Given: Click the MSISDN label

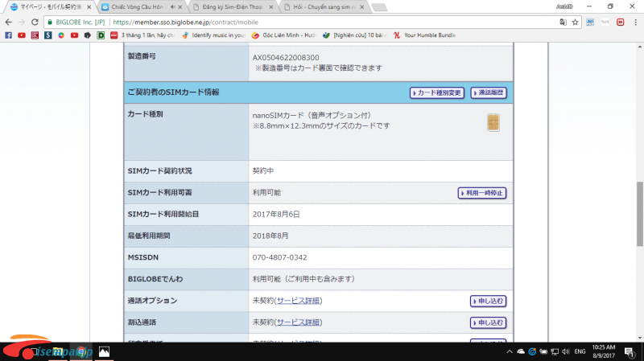Looking at the screenshot, I should click(x=143, y=257).
